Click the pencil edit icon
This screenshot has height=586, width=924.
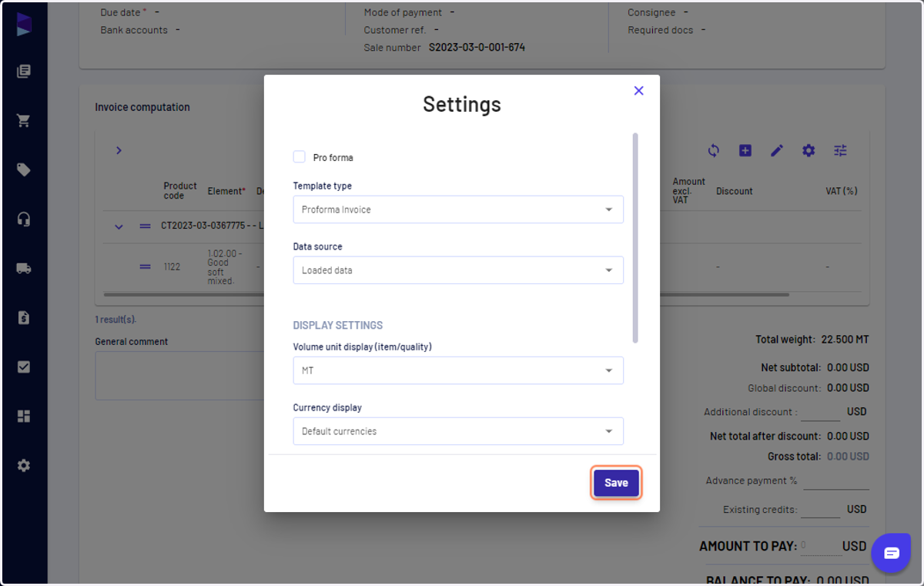click(x=777, y=151)
